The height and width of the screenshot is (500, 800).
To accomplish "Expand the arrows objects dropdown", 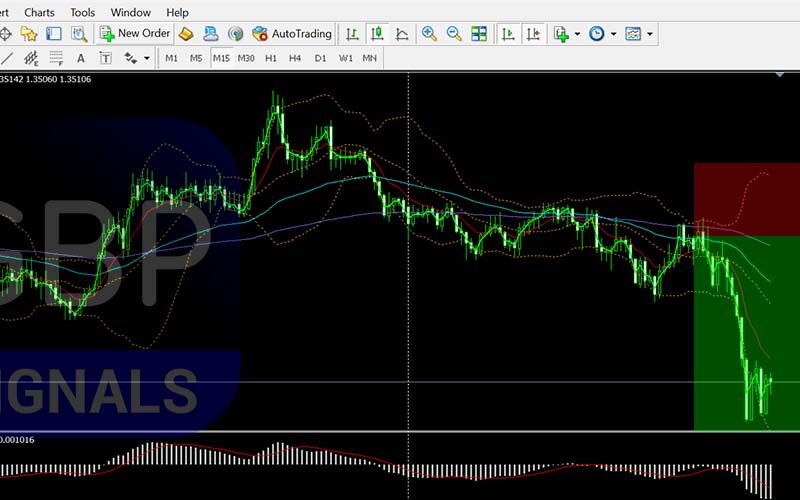I will [147, 58].
